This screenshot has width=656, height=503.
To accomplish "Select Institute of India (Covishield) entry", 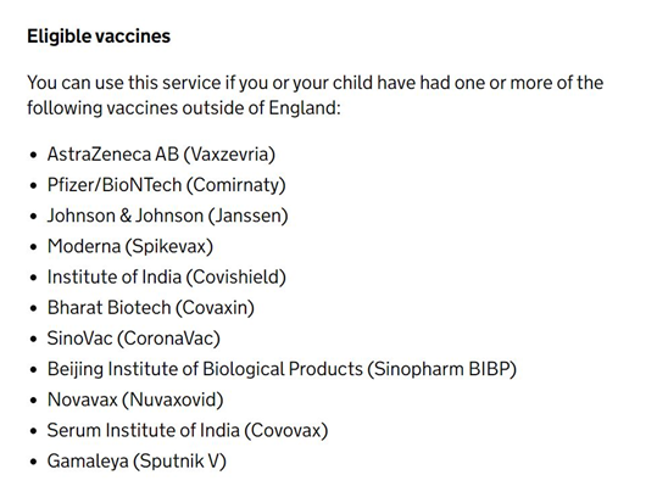I will tap(166, 277).
